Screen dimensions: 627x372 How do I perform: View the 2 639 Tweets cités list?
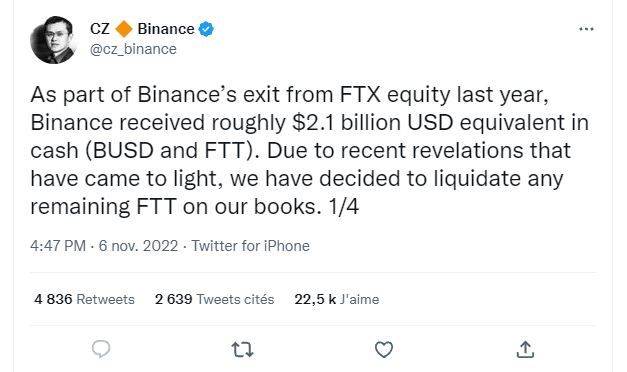pos(214,299)
